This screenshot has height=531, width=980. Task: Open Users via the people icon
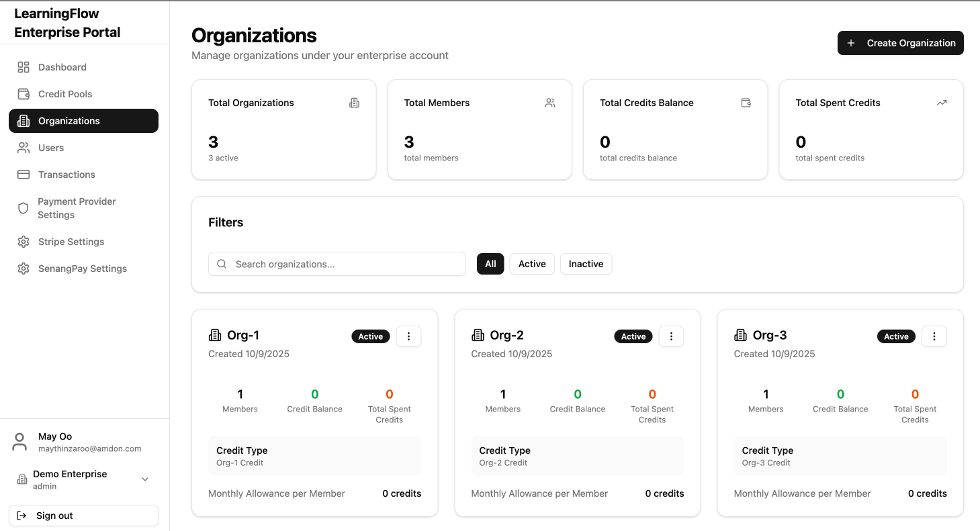point(25,147)
